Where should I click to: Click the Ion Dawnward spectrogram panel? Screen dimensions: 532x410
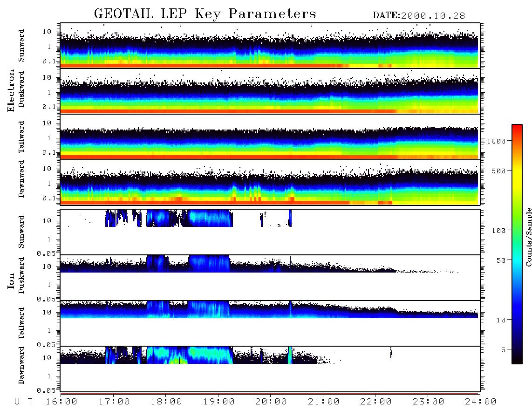click(270, 369)
